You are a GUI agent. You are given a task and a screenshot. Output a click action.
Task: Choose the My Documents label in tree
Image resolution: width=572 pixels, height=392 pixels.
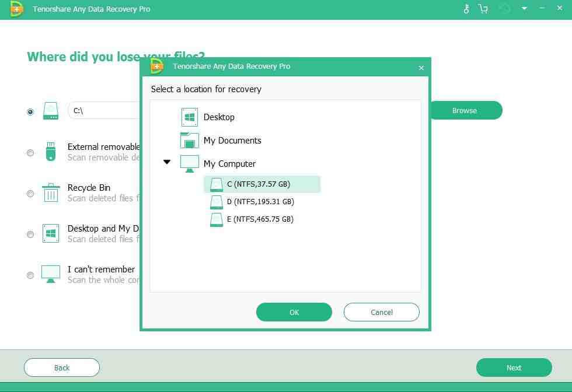pos(232,141)
